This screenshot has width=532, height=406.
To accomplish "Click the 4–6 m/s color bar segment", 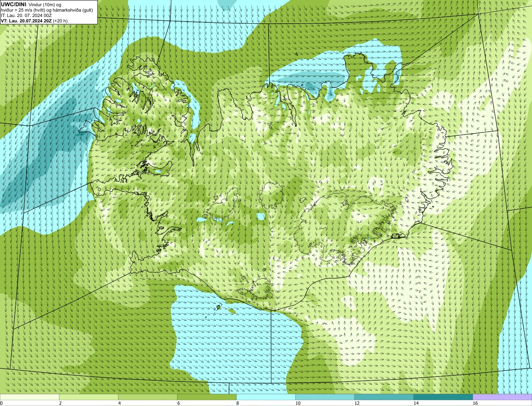I will click(x=148, y=397).
